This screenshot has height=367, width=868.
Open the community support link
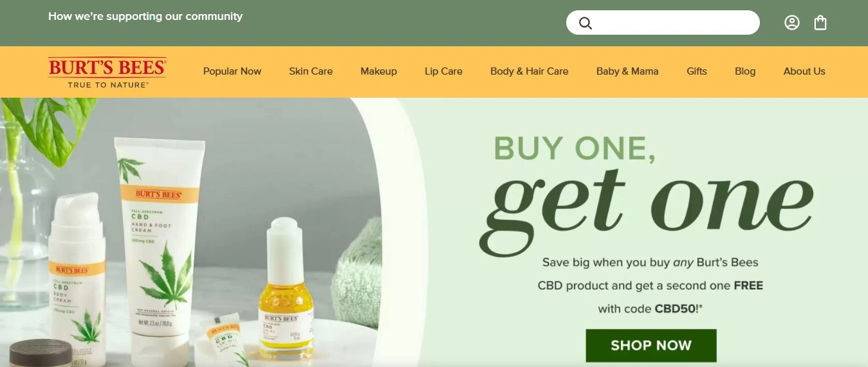[145, 16]
